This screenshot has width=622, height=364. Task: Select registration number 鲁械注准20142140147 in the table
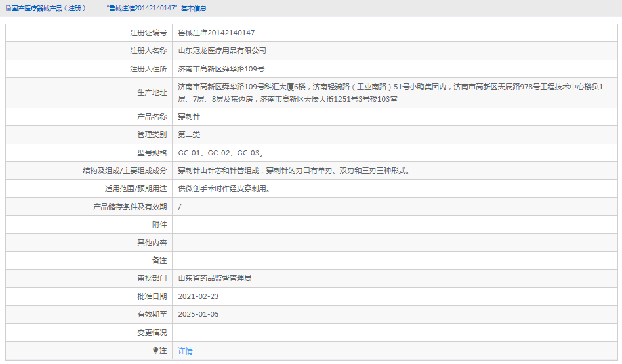tap(217, 33)
